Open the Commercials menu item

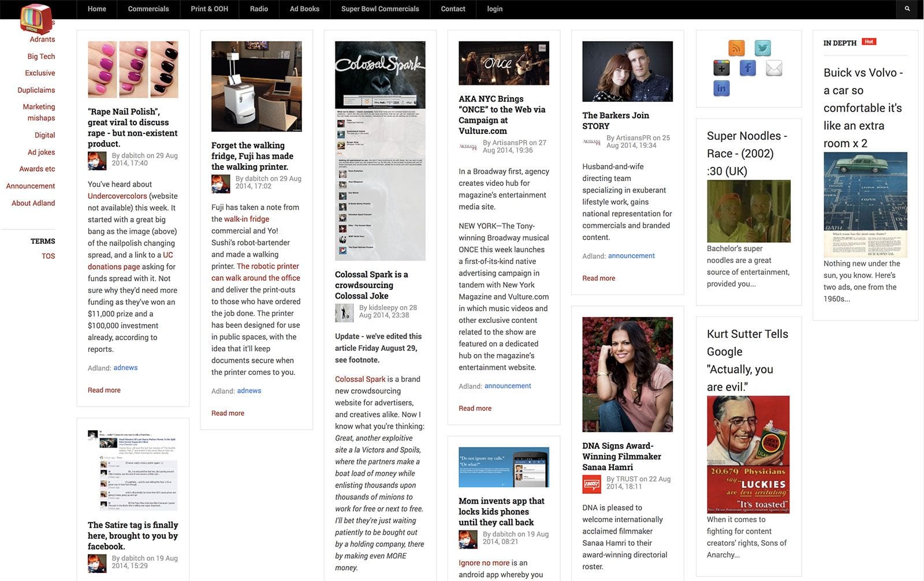[148, 9]
